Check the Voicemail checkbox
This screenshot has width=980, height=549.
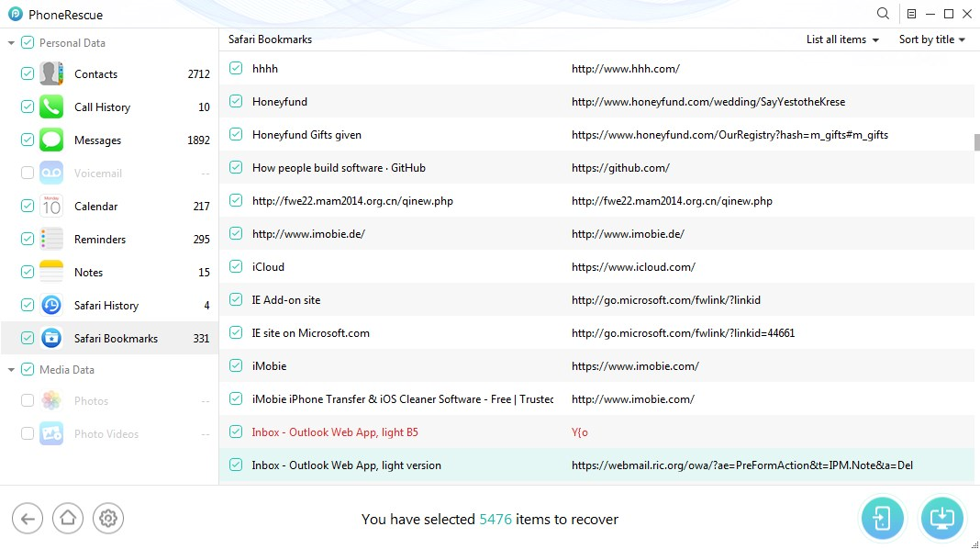pos(28,174)
